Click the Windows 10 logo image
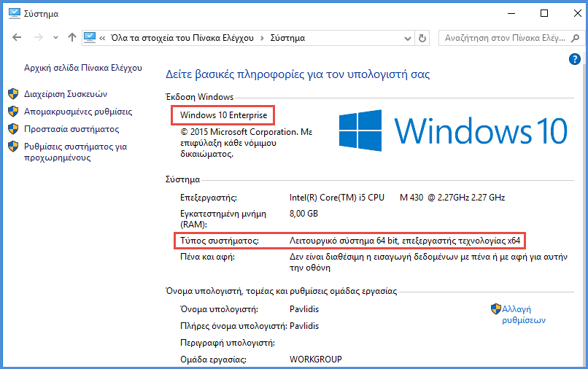588x369 pixels. (453, 131)
